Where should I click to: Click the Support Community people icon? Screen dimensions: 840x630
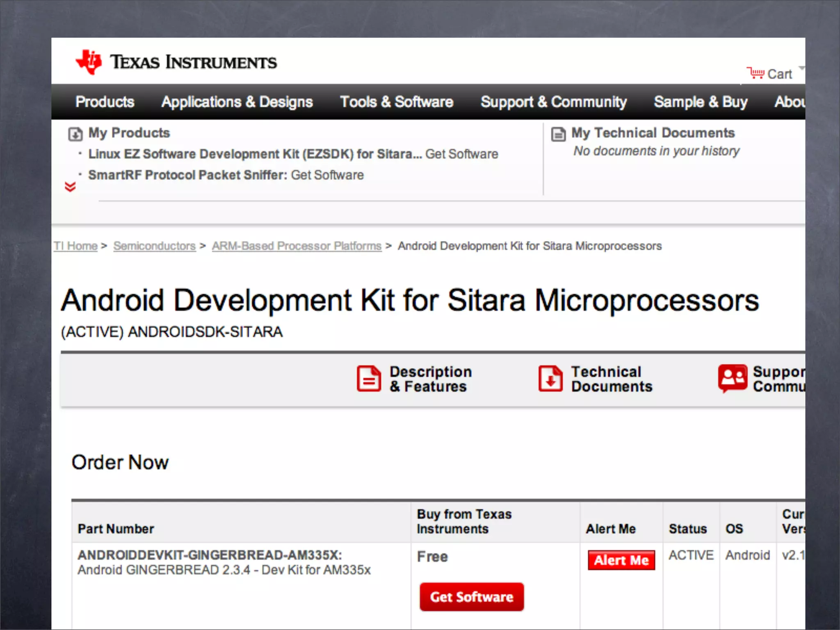coord(733,378)
